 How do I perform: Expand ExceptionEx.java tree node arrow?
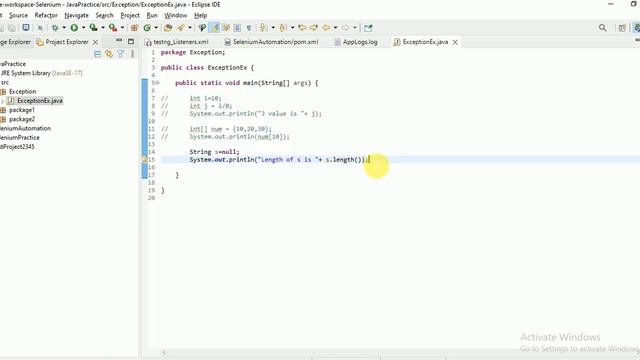click(x=2, y=101)
